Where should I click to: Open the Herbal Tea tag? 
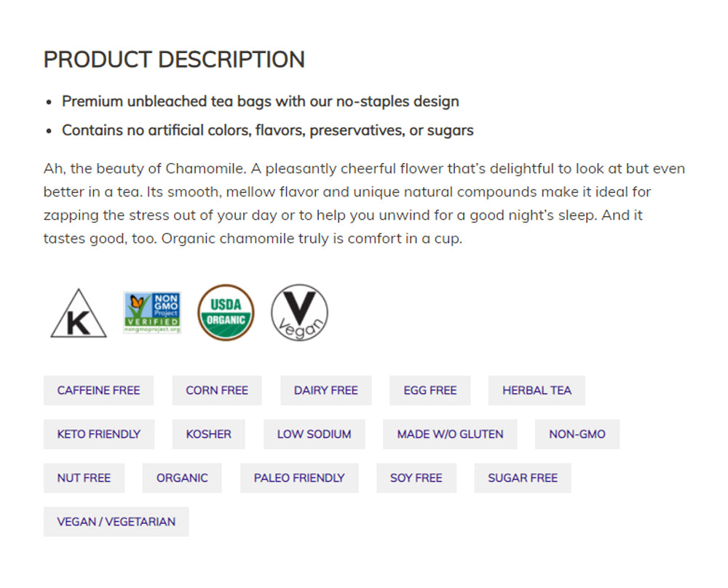click(x=537, y=391)
